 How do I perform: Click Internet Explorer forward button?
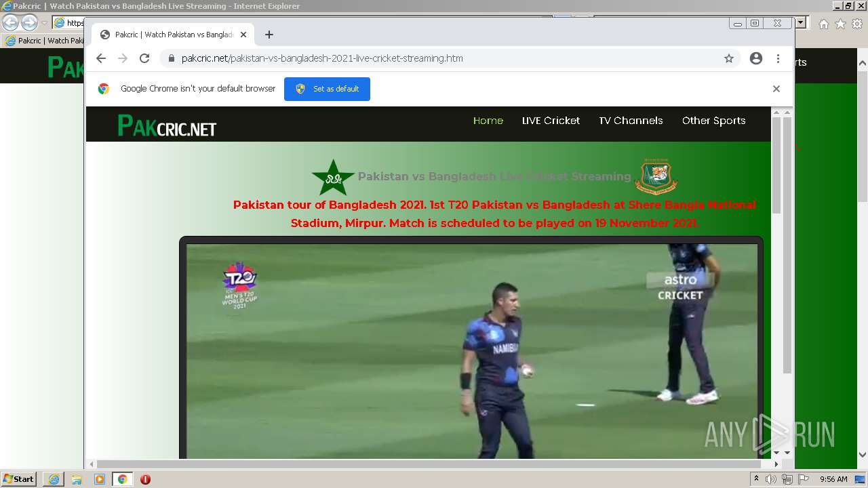tap(29, 22)
